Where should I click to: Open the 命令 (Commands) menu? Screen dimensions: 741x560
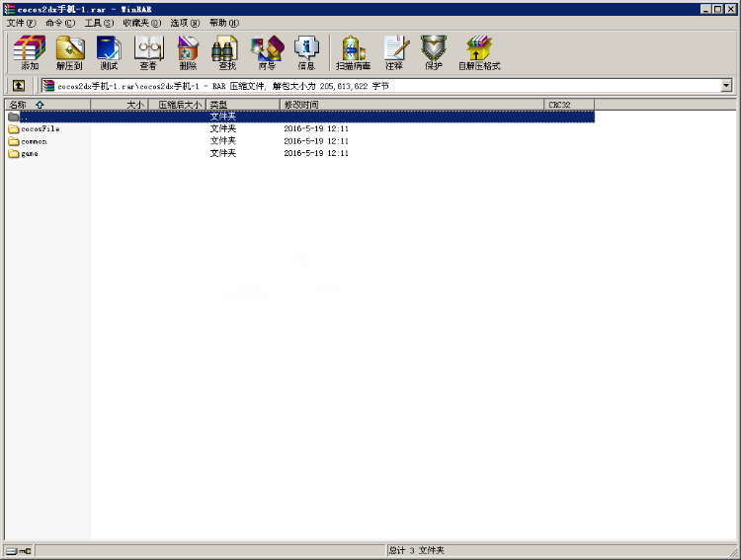click(60, 23)
